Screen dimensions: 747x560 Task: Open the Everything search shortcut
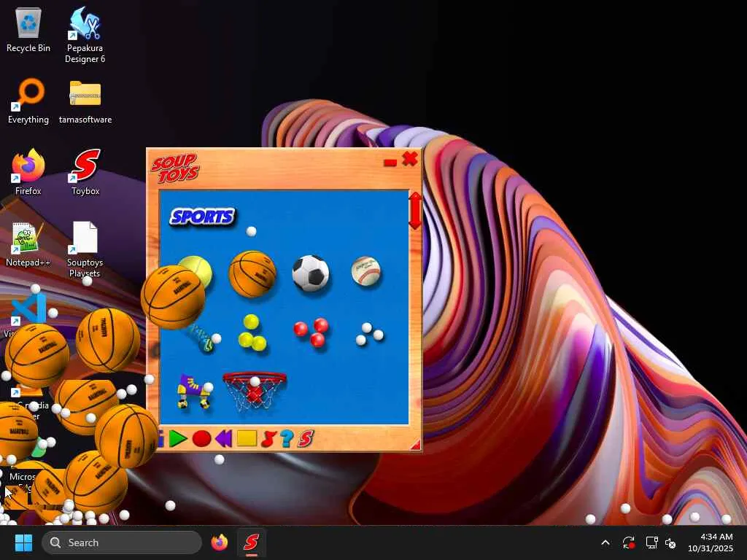pyautogui.click(x=28, y=102)
